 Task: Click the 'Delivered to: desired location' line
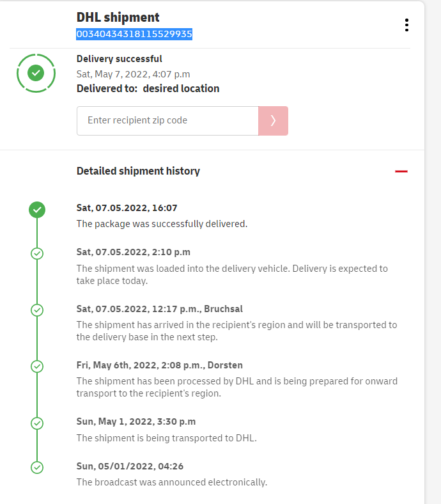pos(148,88)
